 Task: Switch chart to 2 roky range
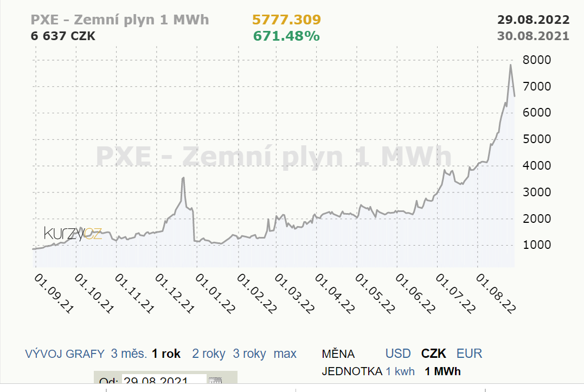pos(208,354)
